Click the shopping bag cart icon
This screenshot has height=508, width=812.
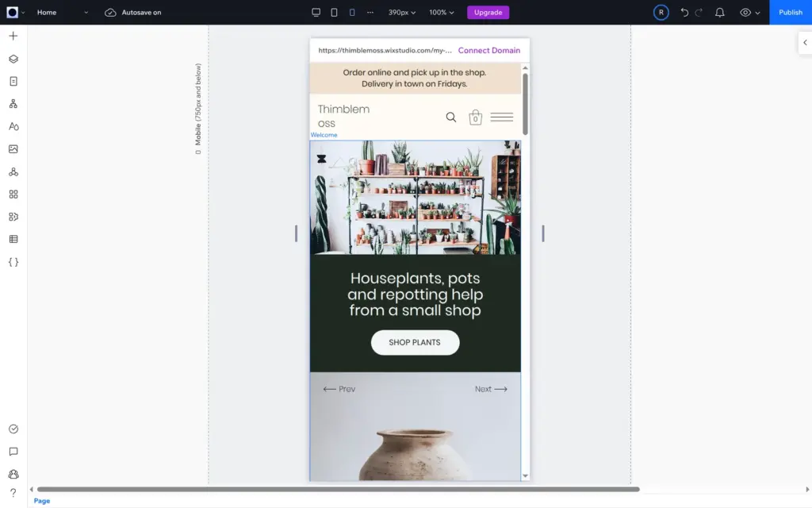tap(476, 117)
